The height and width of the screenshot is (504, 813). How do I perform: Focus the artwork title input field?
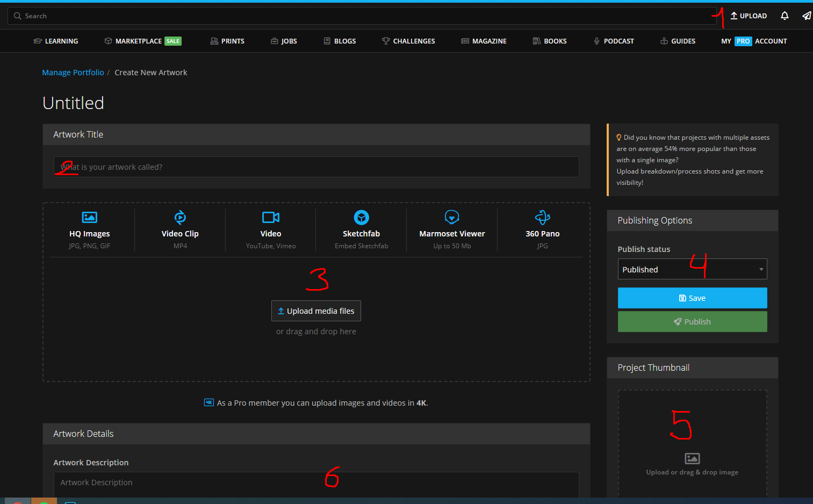(x=316, y=167)
